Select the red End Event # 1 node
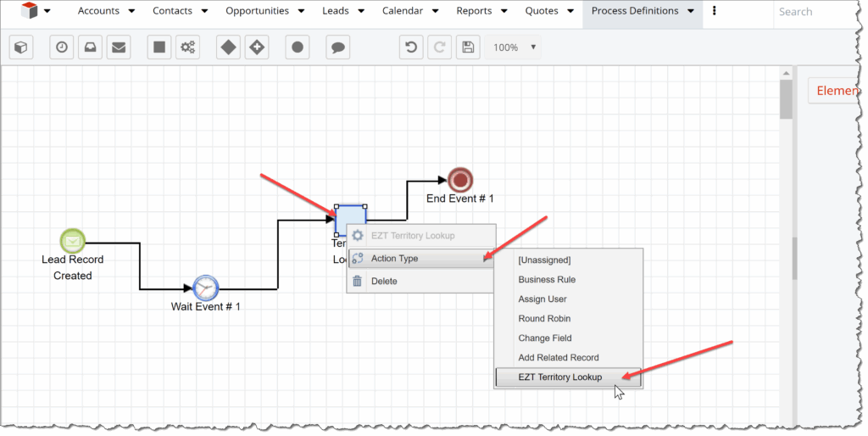Viewport: 868px width, 436px height. click(x=460, y=180)
